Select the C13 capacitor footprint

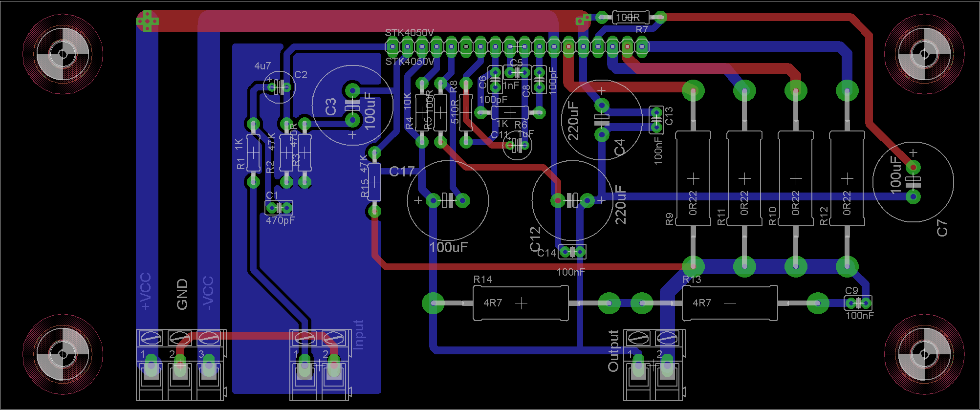click(x=656, y=120)
